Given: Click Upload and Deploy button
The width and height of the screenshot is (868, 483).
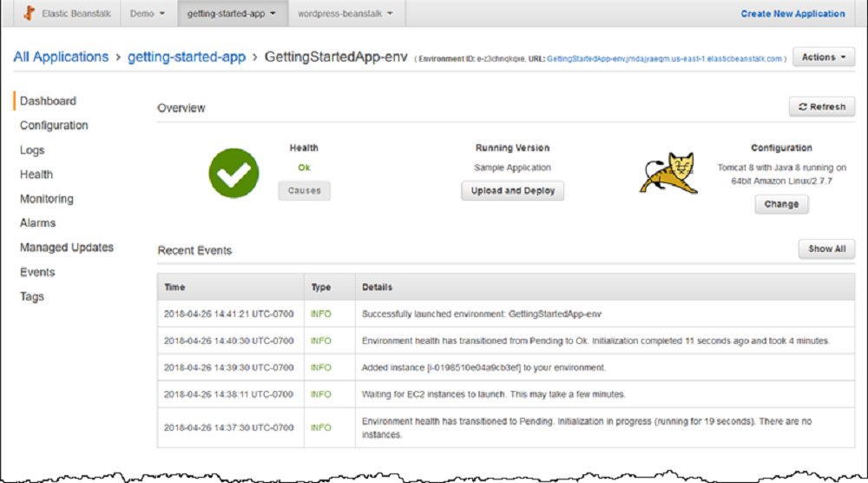Looking at the screenshot, I should 513,190.
